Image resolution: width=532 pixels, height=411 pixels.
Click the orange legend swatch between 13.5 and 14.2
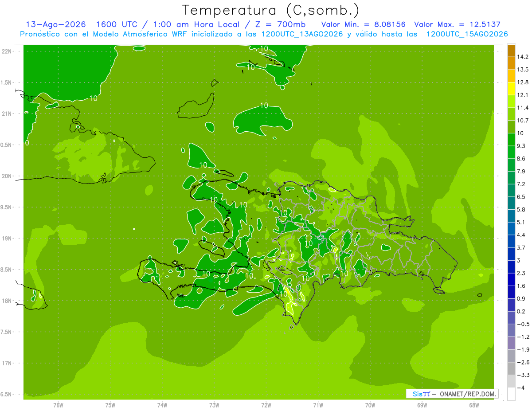[x=511, y=63]
